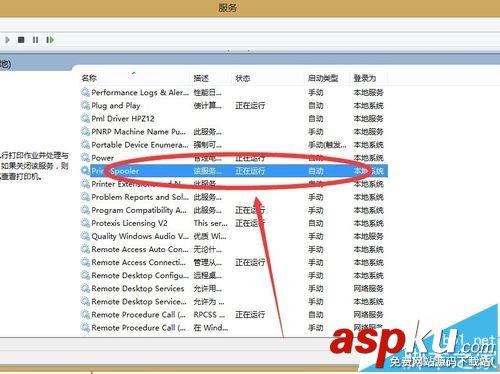Click Program Compatibility Assistant gear icon
The width and height of the screenshot is (500, 374).
click(85, 210)
